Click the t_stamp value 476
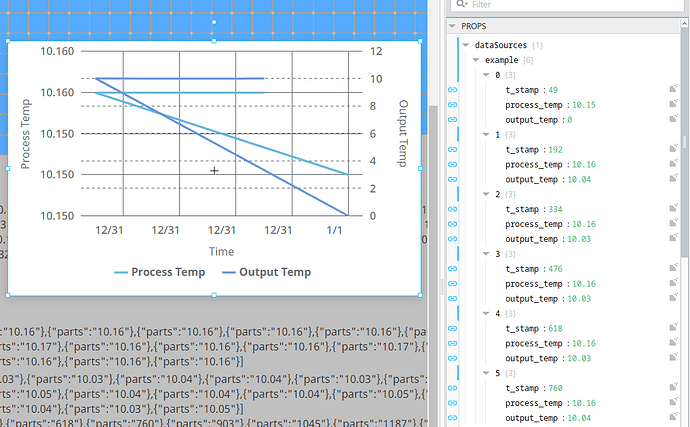 pos(555,269)
